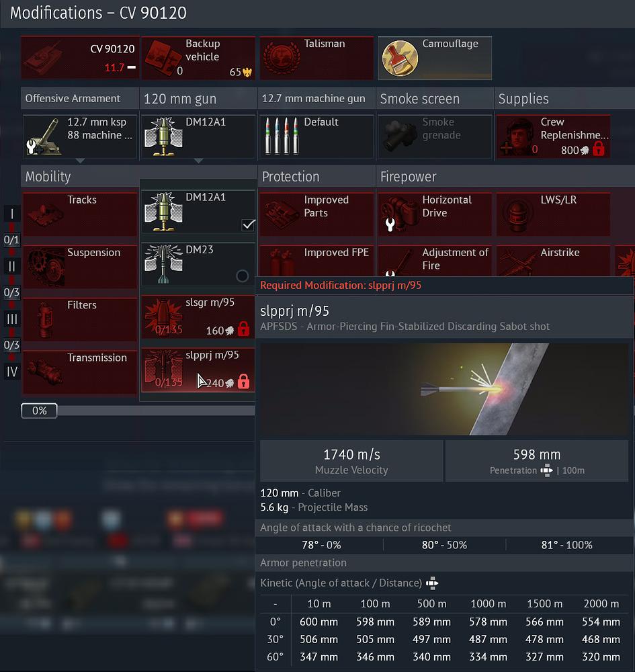This screenshot has height=672, width=635.
Task: Pick the Horizontal Drive modification
Action: point(435,214)
